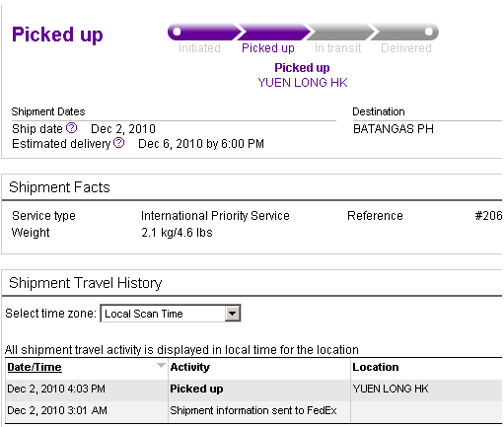Click the Shipment Facts heading
This screenshot has width=504, height=427.
tap(59, 187)
